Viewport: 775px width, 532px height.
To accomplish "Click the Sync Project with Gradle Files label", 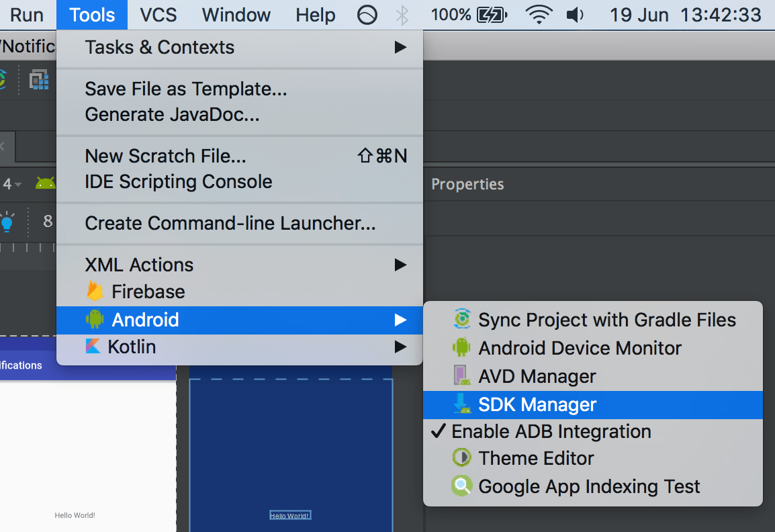I will tap(607, 320).
